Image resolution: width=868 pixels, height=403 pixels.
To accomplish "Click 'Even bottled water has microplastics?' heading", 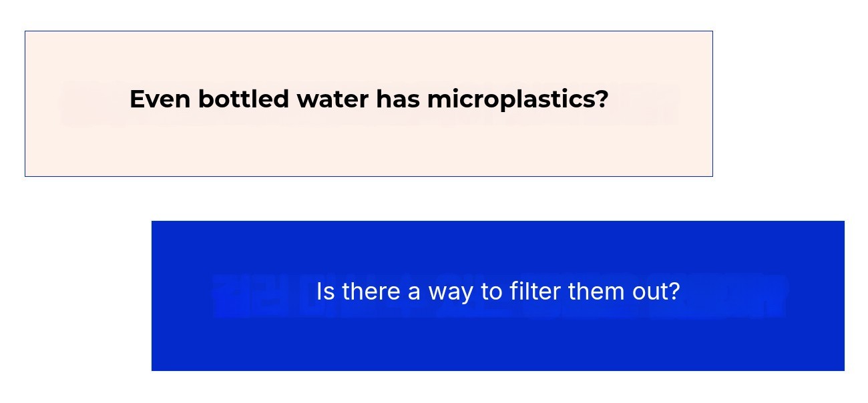I will 369,99.
